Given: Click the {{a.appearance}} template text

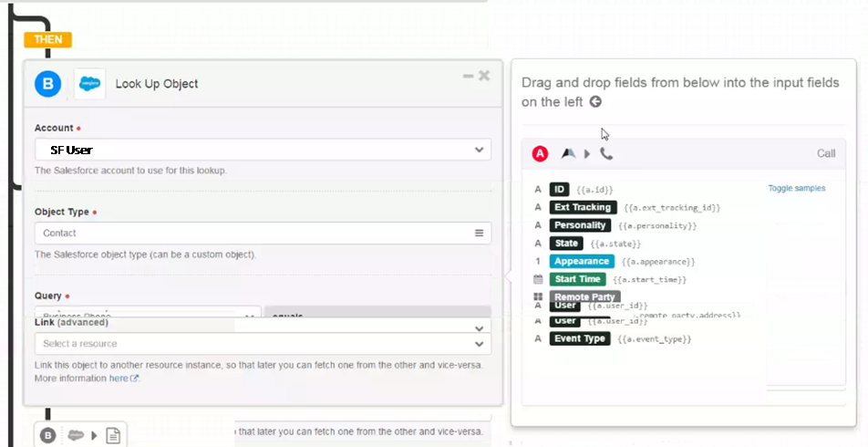Looking at the screenshot, I should (658, 262).
